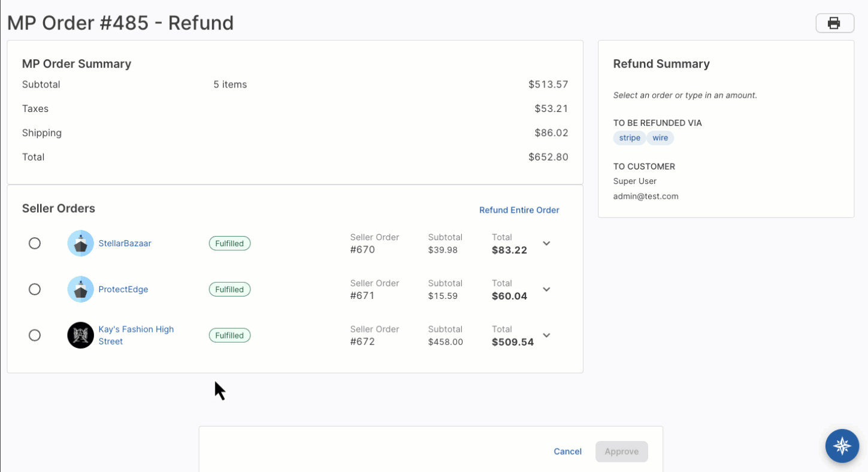Select the StellarBazaar seller order radio
The height and width of the screenshot is (472, 868).
(x=35, y=243)
